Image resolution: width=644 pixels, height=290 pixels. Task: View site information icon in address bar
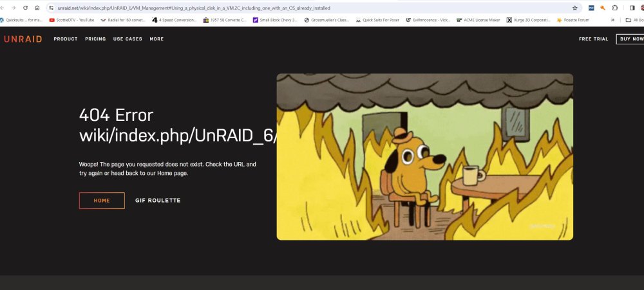pos(52,8)
